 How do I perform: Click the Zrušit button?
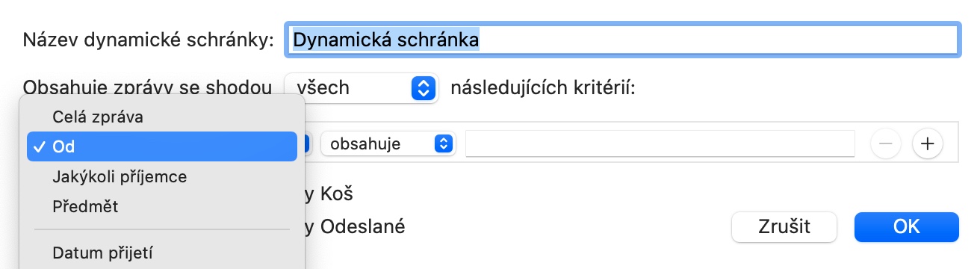click(x=784, y=227)
